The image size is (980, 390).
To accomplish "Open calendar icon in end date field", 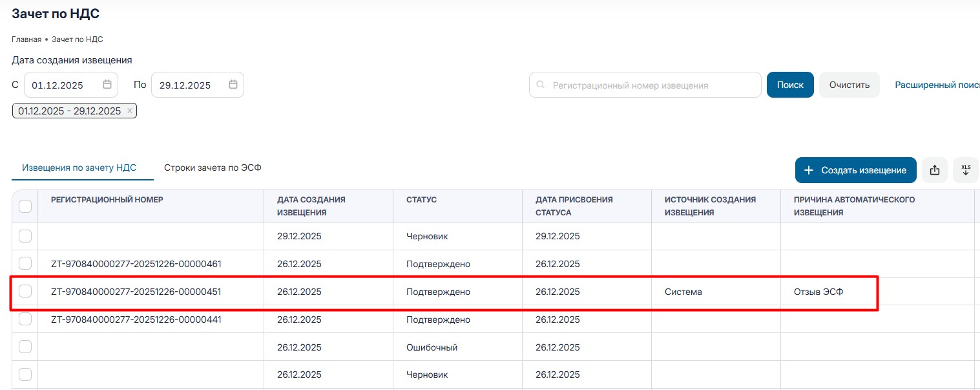I will (233, 85).
